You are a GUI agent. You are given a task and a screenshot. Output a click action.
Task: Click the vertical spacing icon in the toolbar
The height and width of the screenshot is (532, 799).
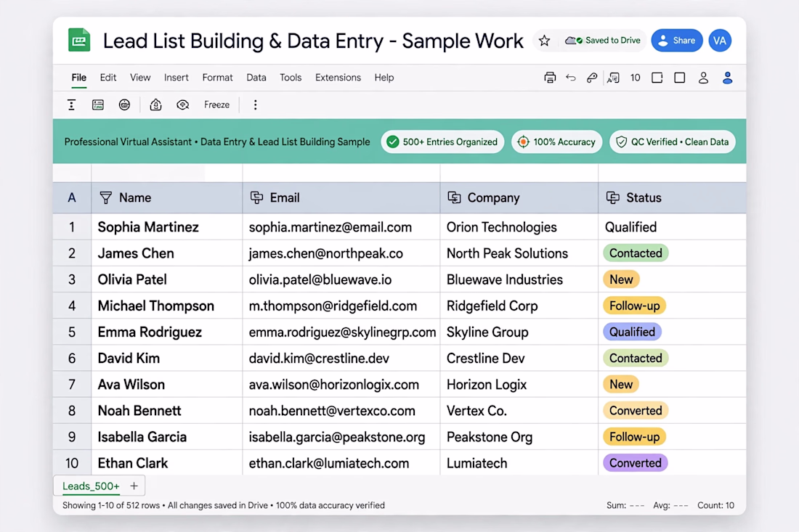[x=71, y=105]
